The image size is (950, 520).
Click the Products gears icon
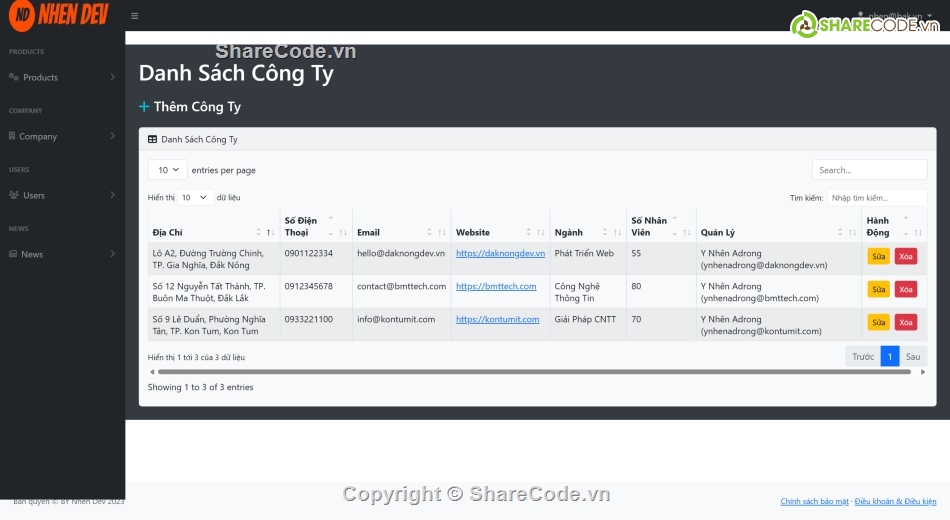[13, 77]
